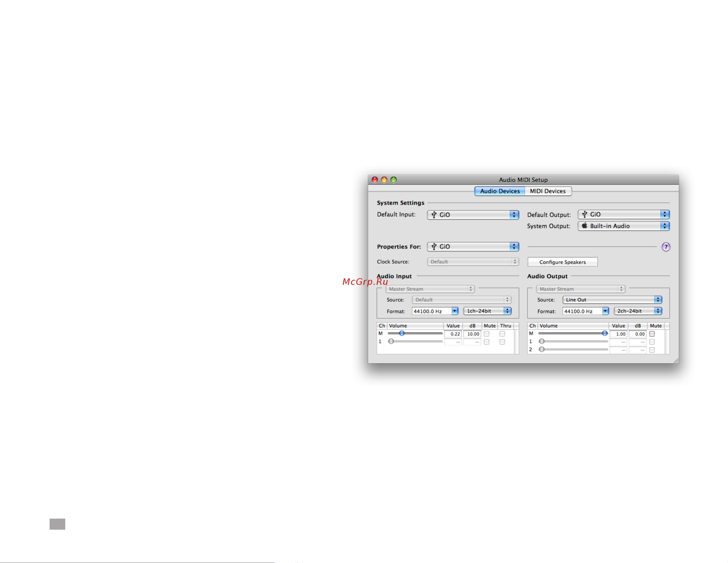Open the Audio Output Master Stream dropdown

pyautogui.click(x=581, y=289)
